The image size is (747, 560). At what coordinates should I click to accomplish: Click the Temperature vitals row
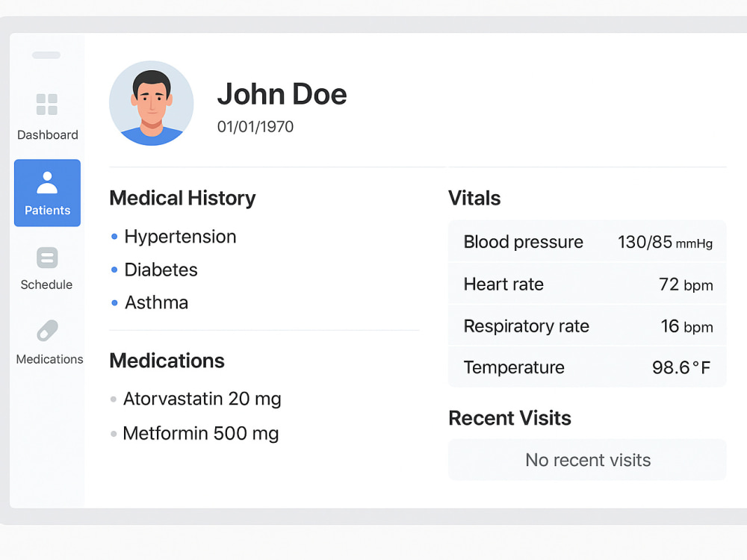coord(587,367)
